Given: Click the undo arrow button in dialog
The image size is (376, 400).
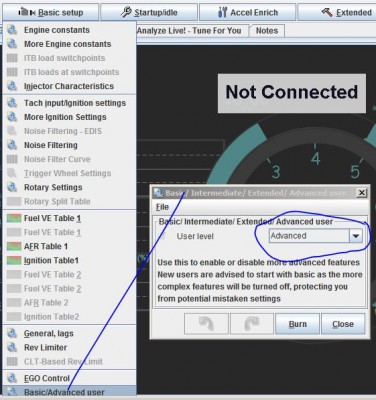Looking at the screenshot, I should (x=206, y=324).
